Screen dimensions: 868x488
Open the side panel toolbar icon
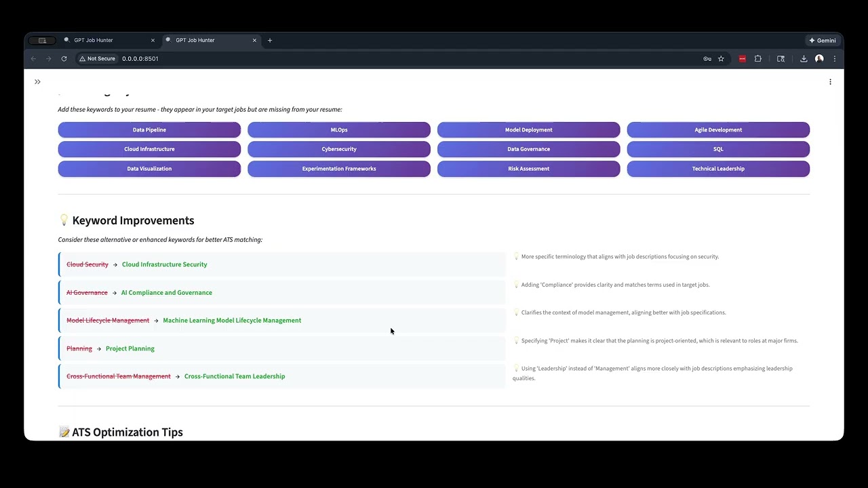tap(781, 59)
